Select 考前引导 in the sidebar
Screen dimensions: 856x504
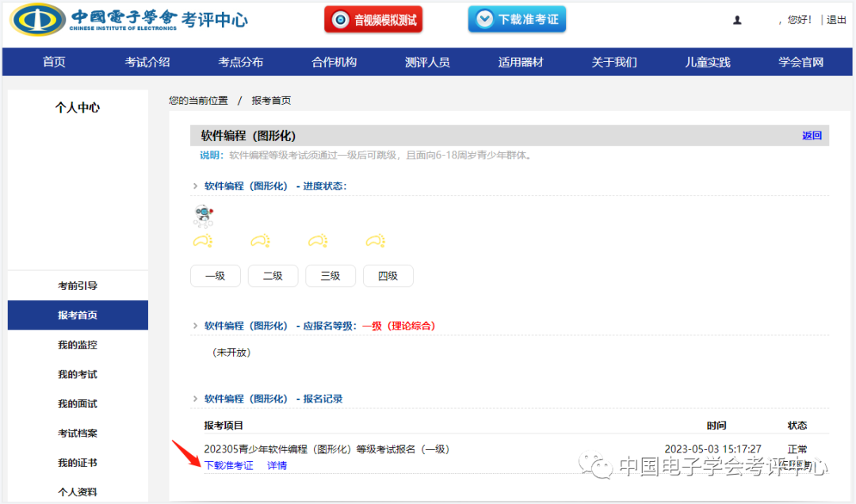78,285
